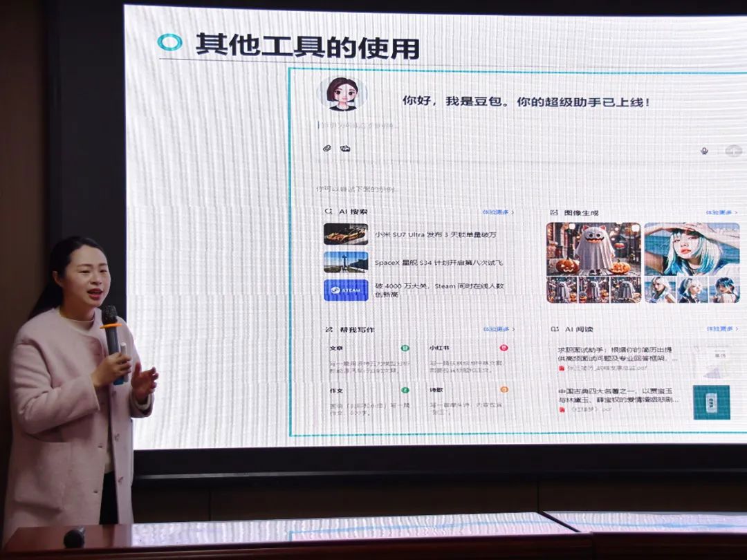Click the screenshot scissors icon beside paperclip
This screenshot has width=747, height=560.
345,149
